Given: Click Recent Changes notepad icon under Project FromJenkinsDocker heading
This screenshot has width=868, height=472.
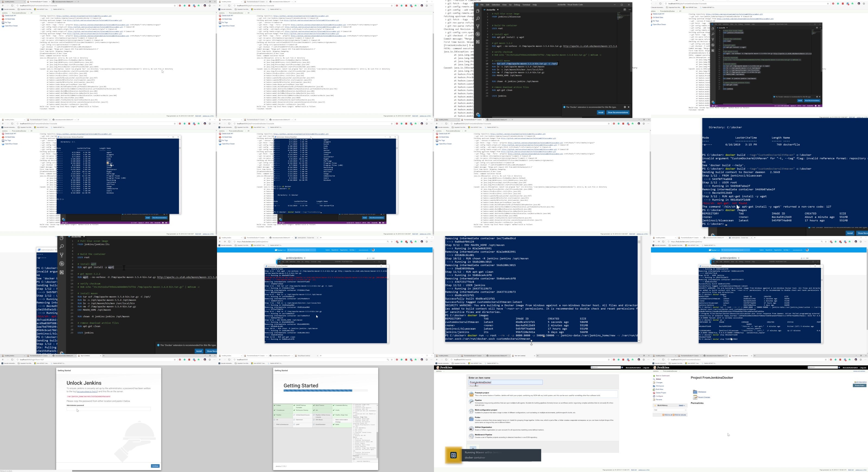Looking at the screenshot, I should point(695,397).
